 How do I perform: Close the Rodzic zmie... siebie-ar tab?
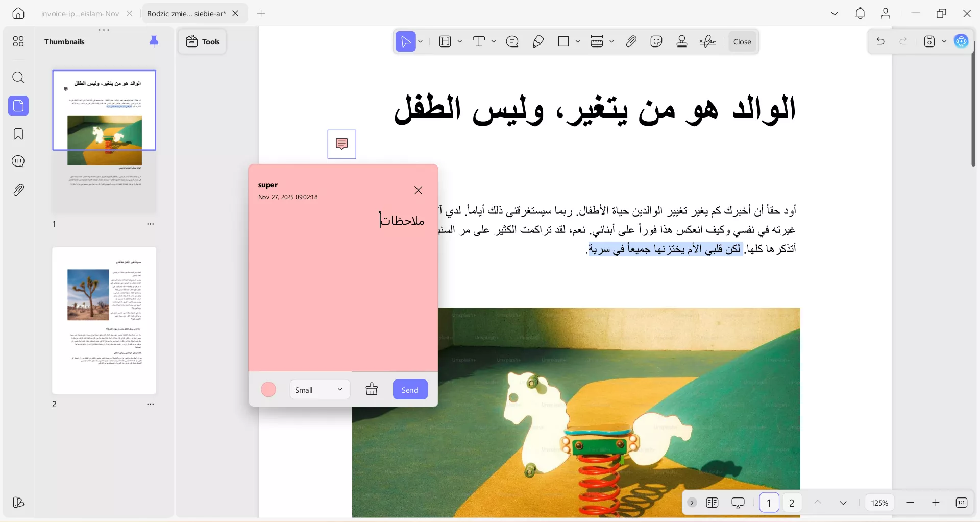tap(236, 14)
